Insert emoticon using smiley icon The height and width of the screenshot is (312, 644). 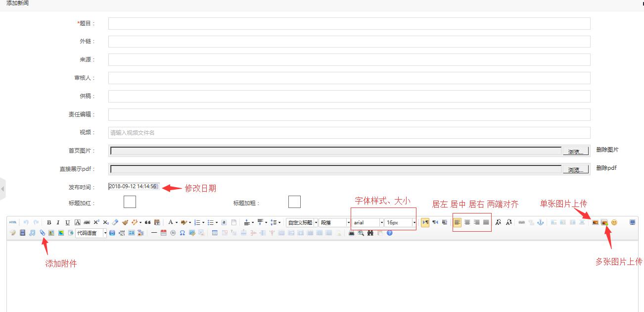(x=614, y=223)
